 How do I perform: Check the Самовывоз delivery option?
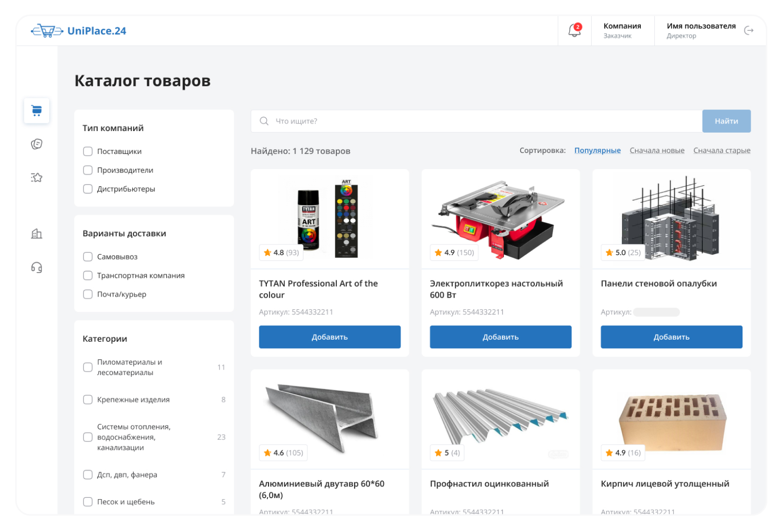[x=88, y=257]
